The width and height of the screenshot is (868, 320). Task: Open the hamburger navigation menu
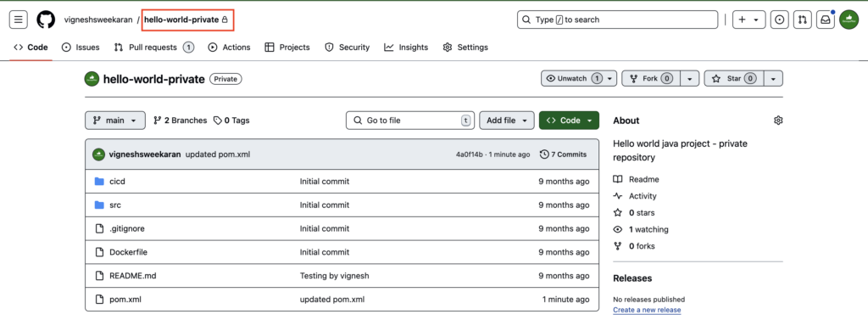(18, 20)
